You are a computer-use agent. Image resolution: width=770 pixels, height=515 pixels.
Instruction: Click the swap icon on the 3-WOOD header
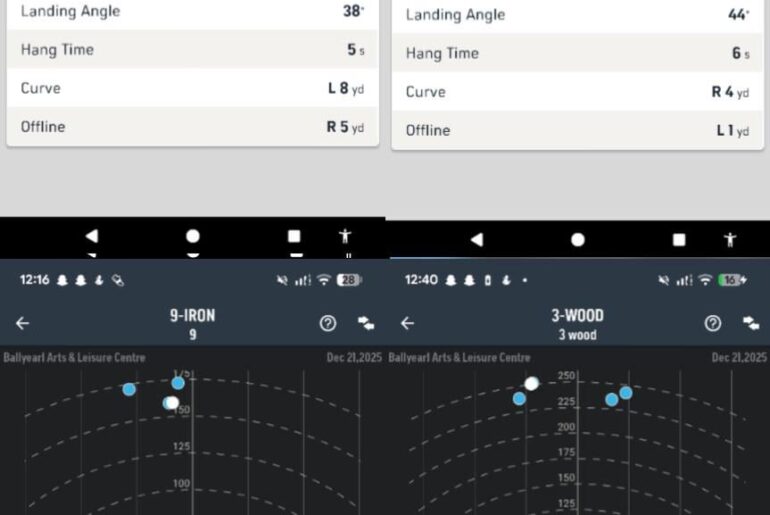tap(750, 323)
